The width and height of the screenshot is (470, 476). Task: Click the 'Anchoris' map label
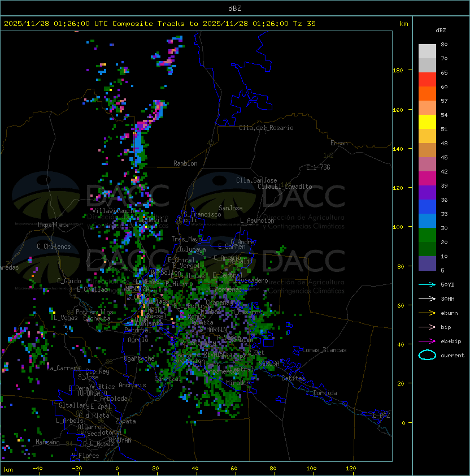coord(132,385)
